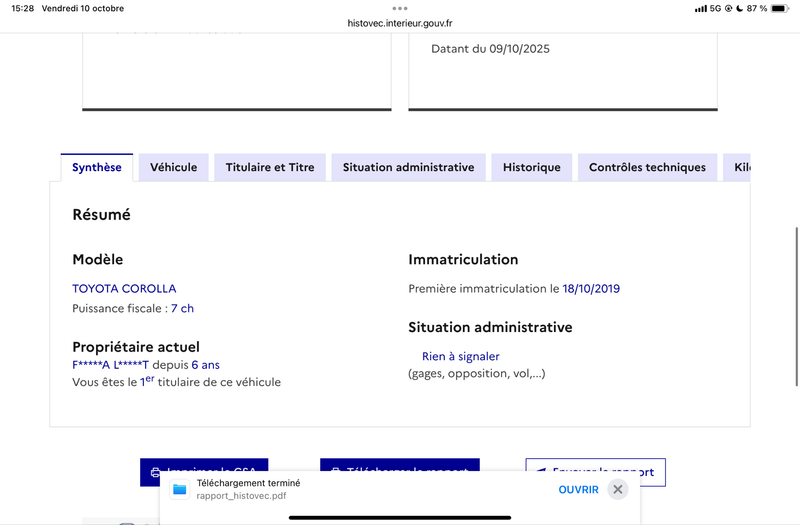Click the owner name F*****A L*****T
Screen dimensions: 800x525
(x=110, y=365)
